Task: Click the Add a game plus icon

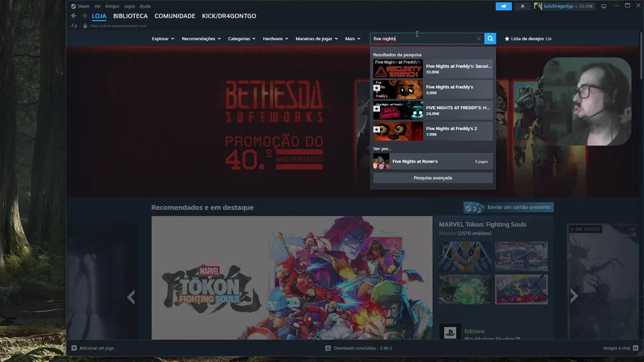Action: pos(74,348)
